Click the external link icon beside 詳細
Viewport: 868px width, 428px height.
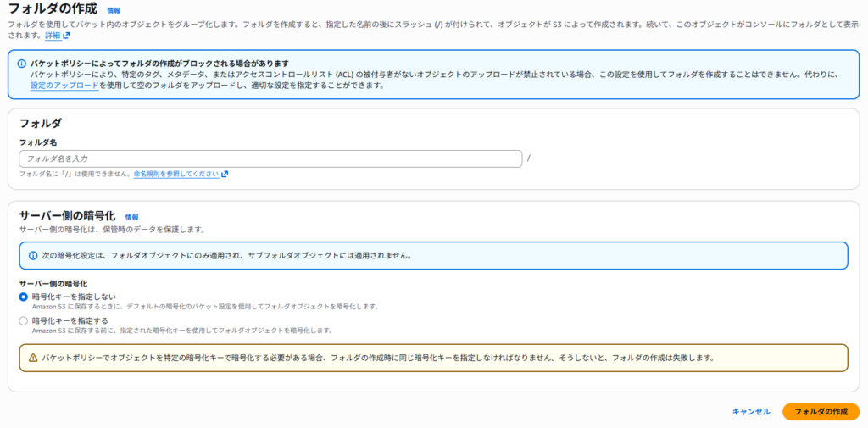(66, 36)
